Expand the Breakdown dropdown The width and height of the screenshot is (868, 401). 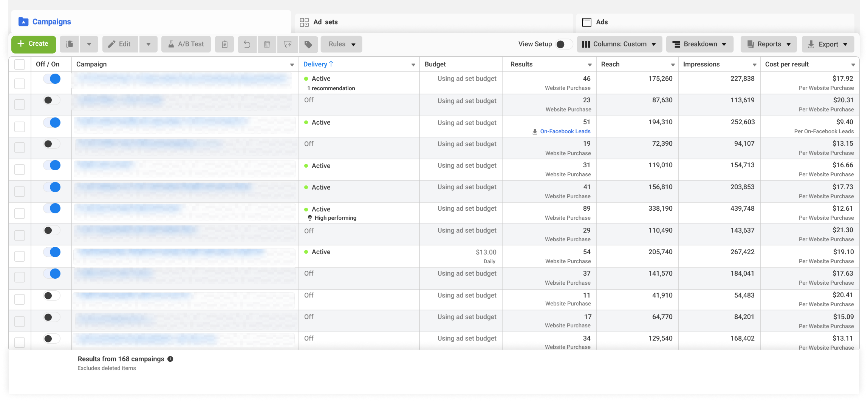coord(700,44)
